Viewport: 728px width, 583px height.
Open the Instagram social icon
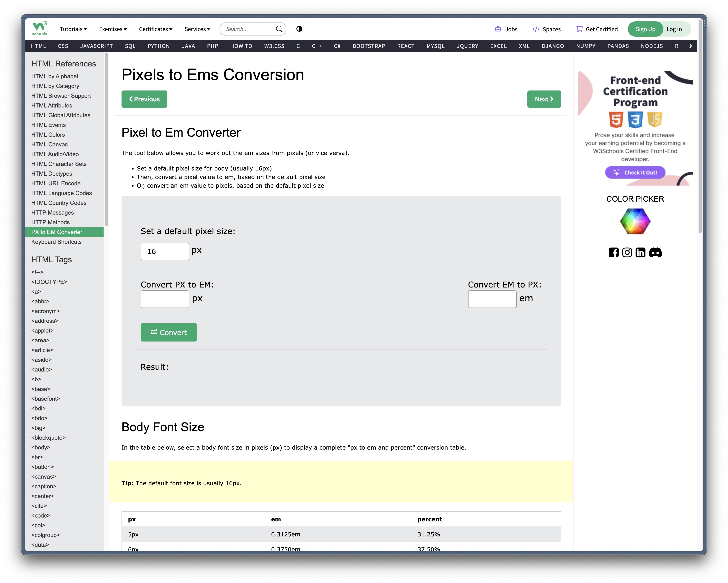(x=627, y=252)
